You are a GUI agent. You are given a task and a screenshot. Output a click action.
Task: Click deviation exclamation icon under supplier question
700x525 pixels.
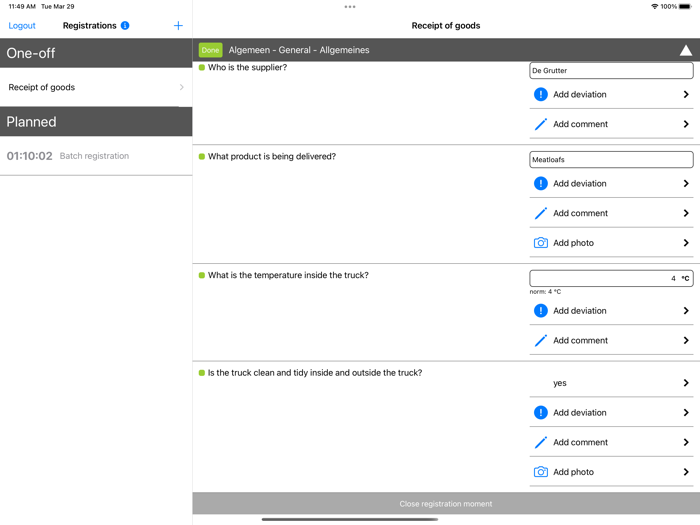pos(541,94)
